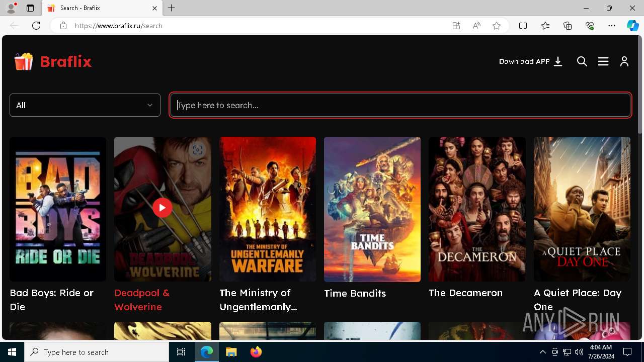Click A Quiet Place: Day One title
Image resolution: width=644 pixels, height=362 pixels.
(x=578, y=300)
